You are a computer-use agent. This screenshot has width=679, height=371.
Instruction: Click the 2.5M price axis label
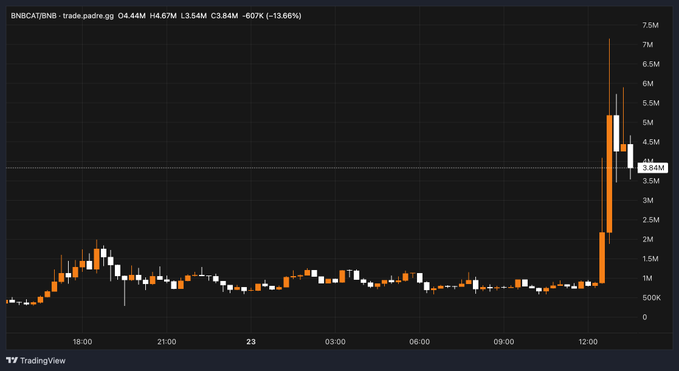pyautogui.click(x=651, y=220)
